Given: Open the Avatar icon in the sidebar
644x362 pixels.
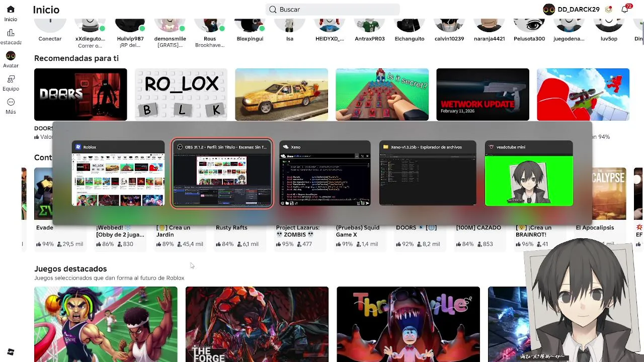Looking at the screenshot, I should tap(11, 56).
